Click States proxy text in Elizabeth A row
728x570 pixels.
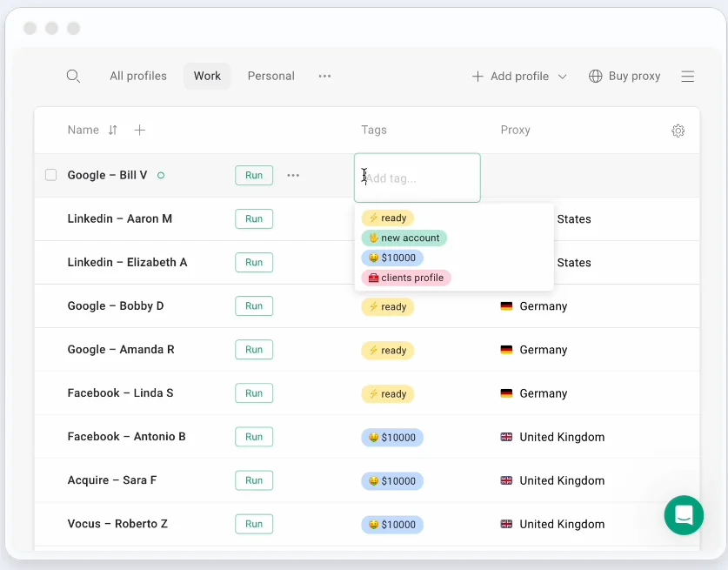click(574, 263)
